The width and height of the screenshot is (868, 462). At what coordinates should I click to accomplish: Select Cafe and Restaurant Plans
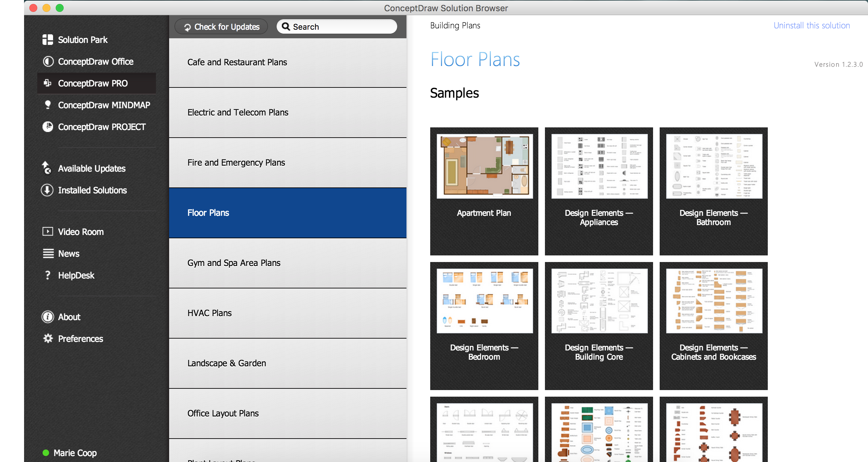click(x=288, y=62)
